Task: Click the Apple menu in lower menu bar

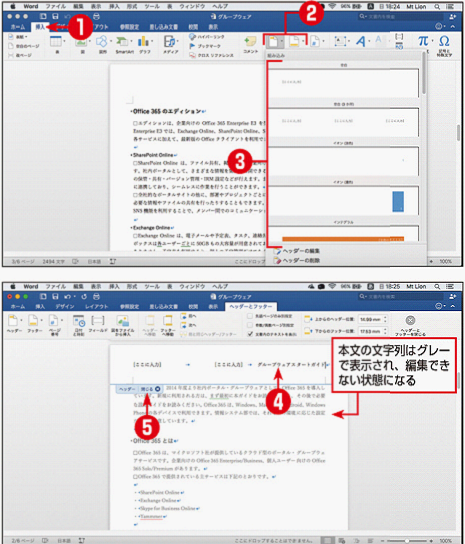Action: click(x=13, y=287)
